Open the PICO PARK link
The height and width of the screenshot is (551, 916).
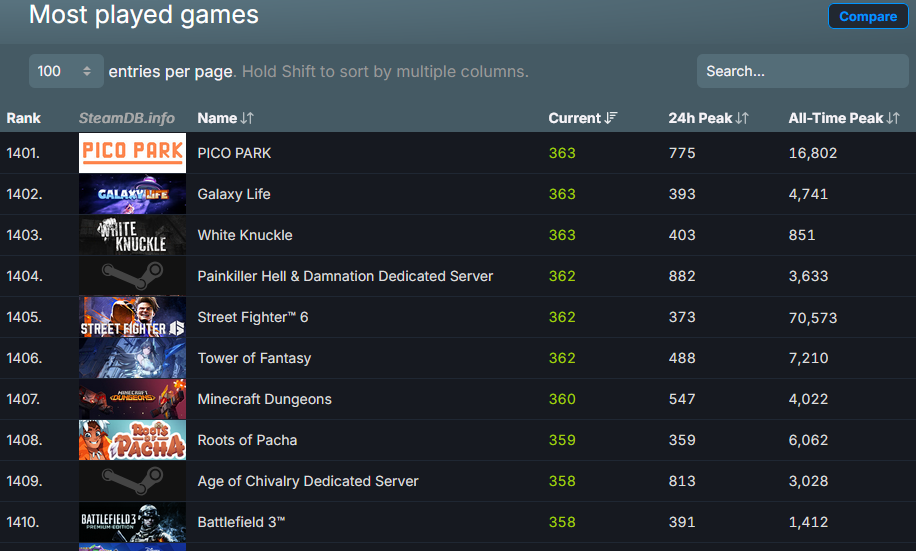coord(234,153)
